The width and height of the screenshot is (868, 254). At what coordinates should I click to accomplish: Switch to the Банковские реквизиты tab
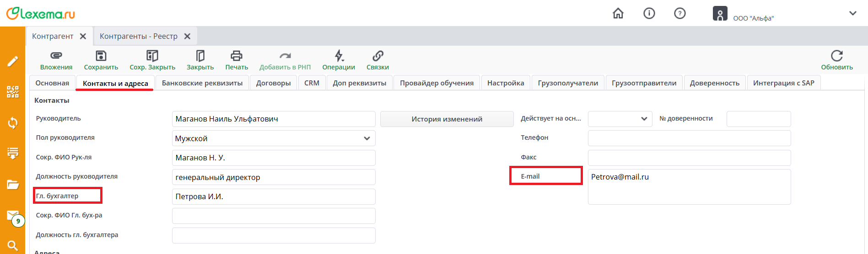tap(202, 83)
